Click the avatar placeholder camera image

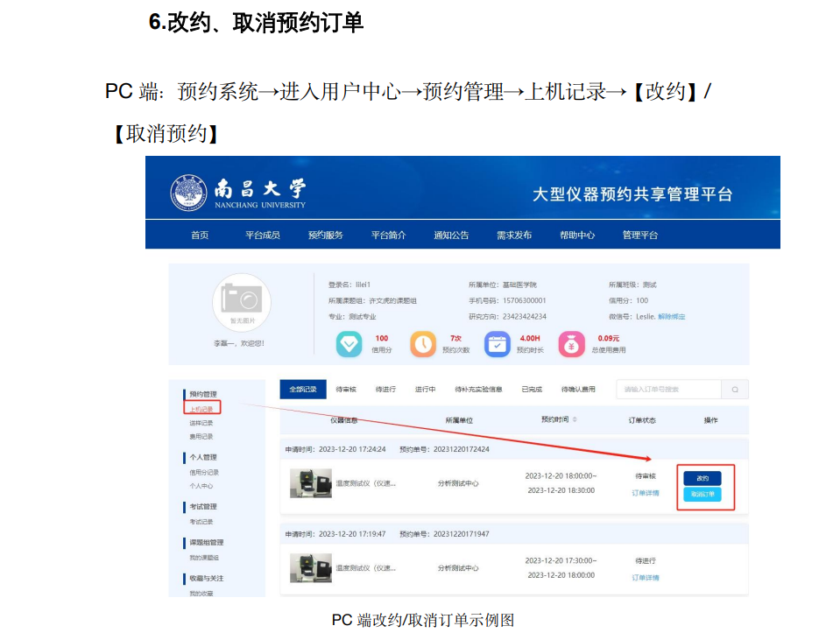coord(242,303)
